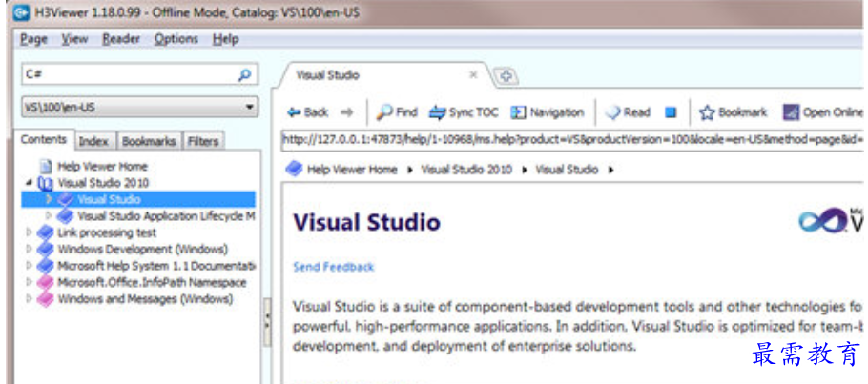
Task: Click the Help Viewer Home page icon in the tree
Action: pyautogui.click(x=47, y=166)
